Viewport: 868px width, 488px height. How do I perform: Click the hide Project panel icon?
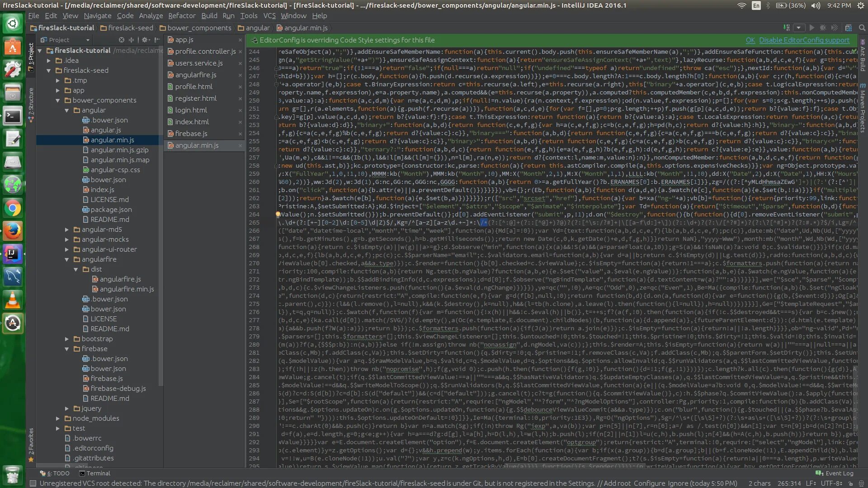157,40
